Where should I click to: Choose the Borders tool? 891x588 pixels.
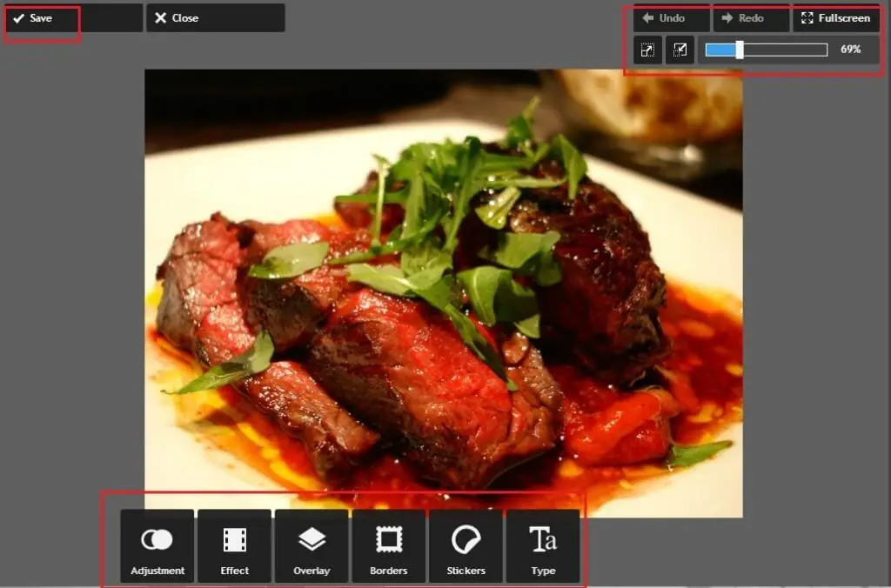pyautogui.click(x=388, y=546)
